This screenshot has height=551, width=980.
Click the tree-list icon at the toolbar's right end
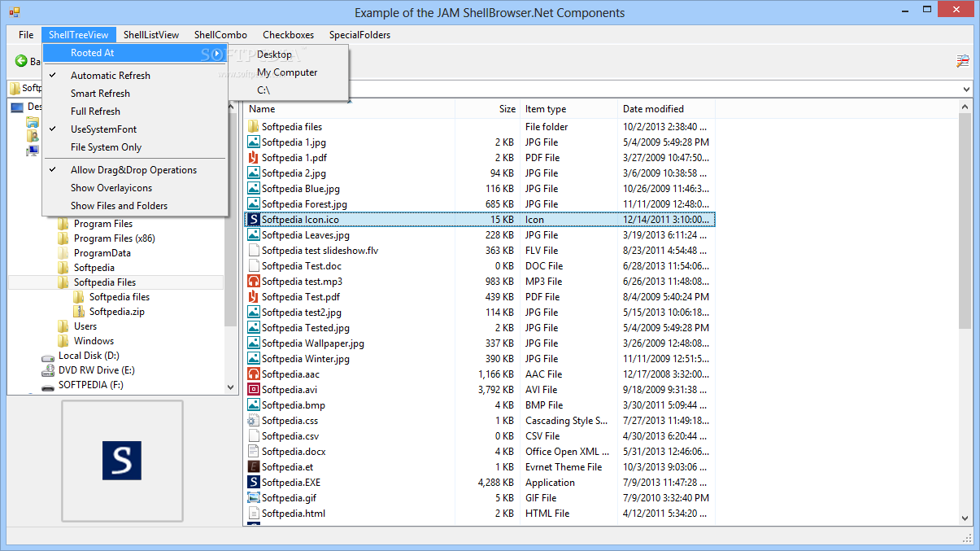coord(963,61)
